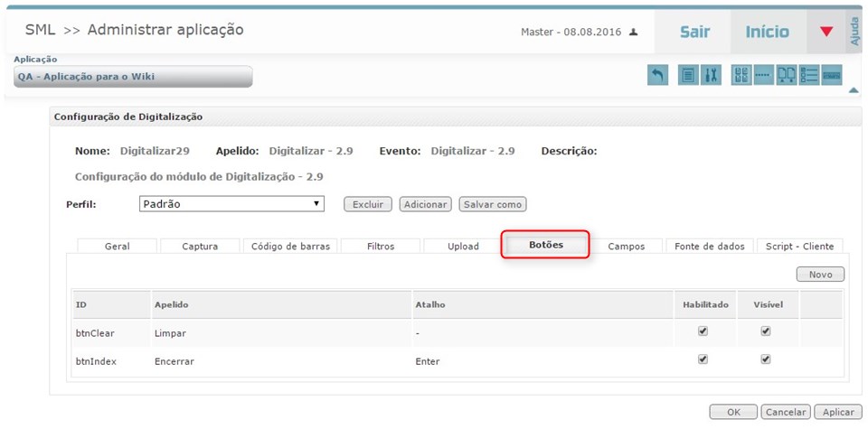The height and width of the screenshot is (429, 868).
Task: Open the Código de barras tab
Action: (x=290, y=246)
